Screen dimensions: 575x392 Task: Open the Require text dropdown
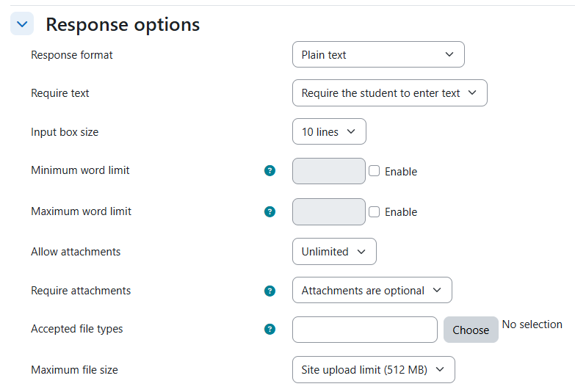click(390, 93)
